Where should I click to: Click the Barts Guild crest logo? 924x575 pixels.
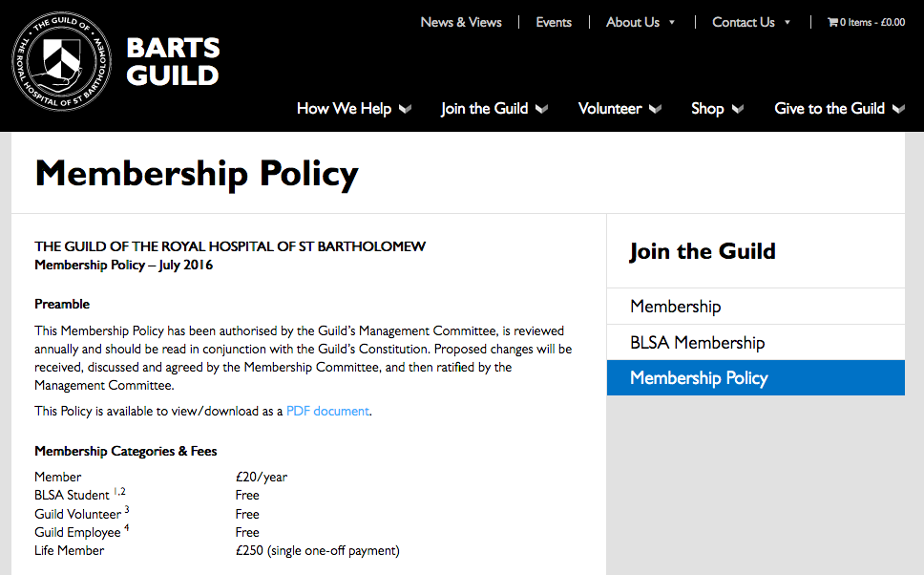(62, 61)
